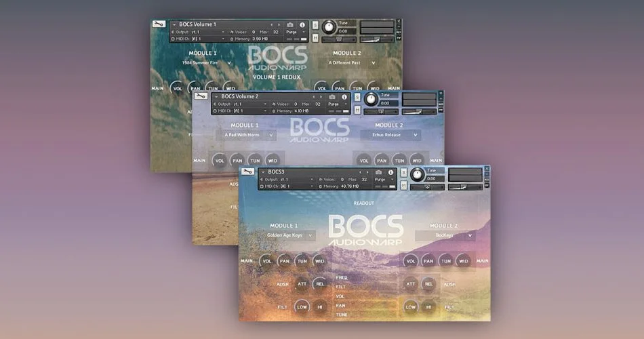Go to previous instrument in BOCS Volume 1
644x339 pixels.
[x=271, y=24]
